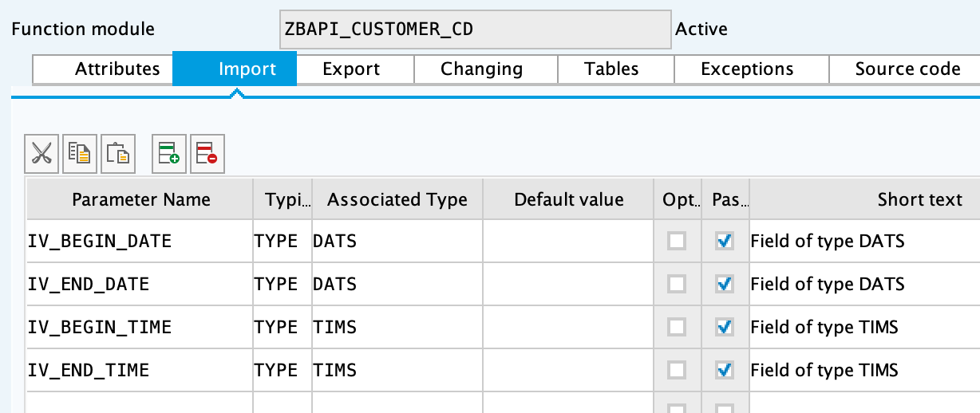Enable Optional checkbox for IV_END_TIME
The width and height of the screenshot is (980, 413).
(x=677, y=370)
